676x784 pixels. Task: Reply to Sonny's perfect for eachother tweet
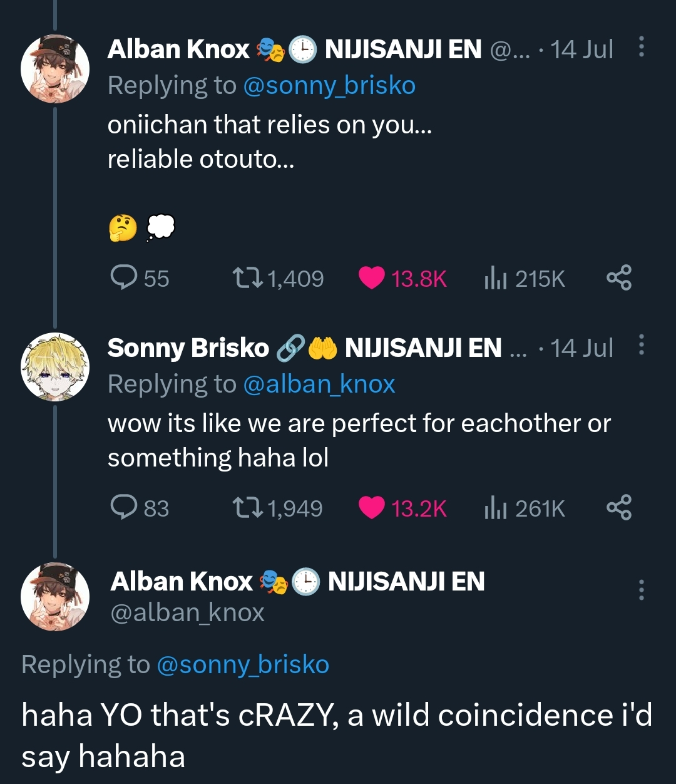pos(123,507)
